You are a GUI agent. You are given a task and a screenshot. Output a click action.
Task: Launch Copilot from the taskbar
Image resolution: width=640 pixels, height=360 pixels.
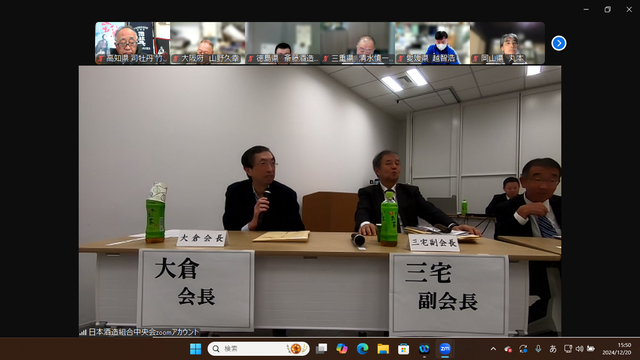click(x=342, y=349)
